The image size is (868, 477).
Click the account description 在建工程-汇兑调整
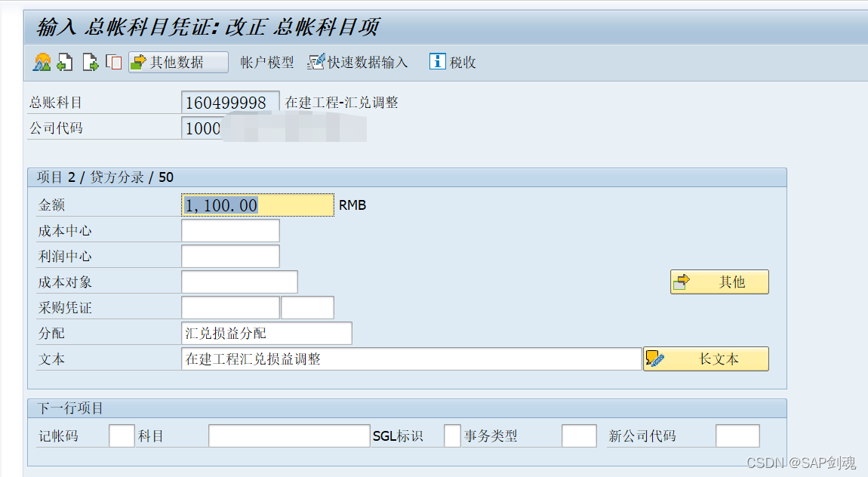[342, 103]
